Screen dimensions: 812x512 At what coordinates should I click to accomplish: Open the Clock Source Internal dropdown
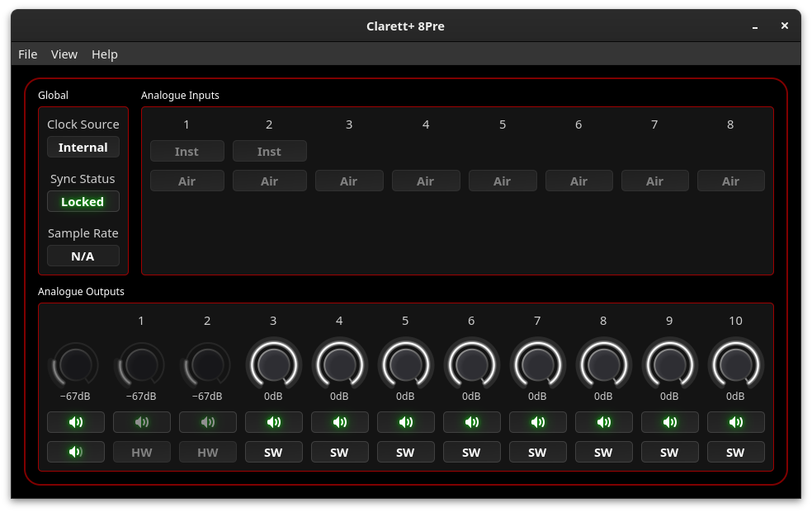83,148
